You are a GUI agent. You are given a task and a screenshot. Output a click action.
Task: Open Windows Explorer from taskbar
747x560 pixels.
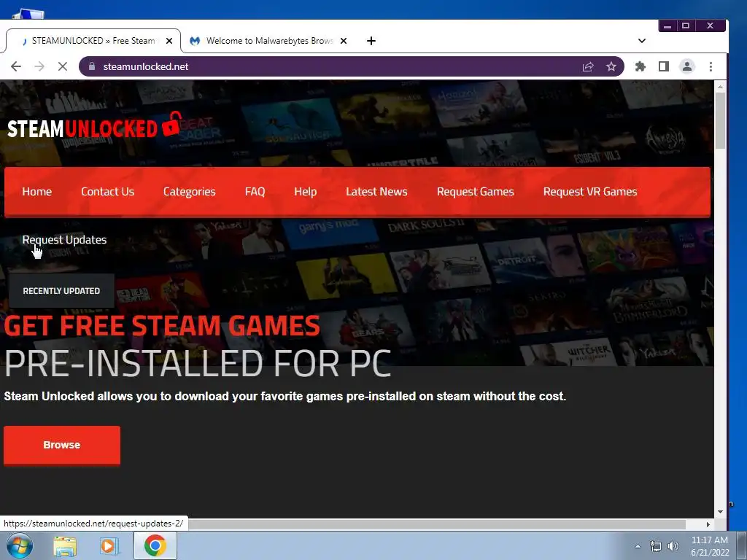[x=65, y=546]
